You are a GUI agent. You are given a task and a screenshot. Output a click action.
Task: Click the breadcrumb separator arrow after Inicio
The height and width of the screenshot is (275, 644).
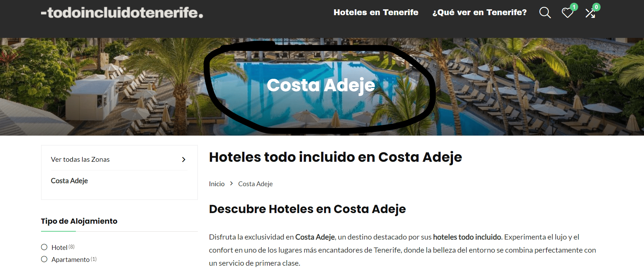tap(231, 183)
